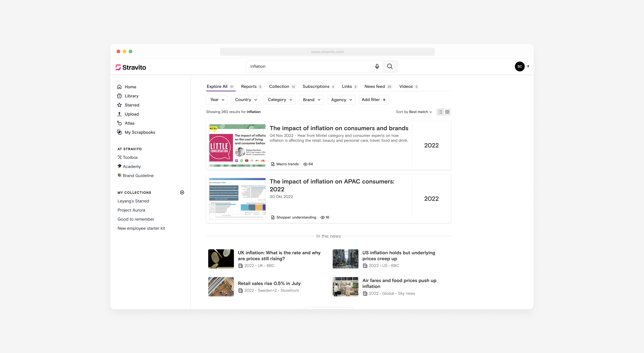
Task: Click news icon under Retail sales article
Action: coord(240,291)
